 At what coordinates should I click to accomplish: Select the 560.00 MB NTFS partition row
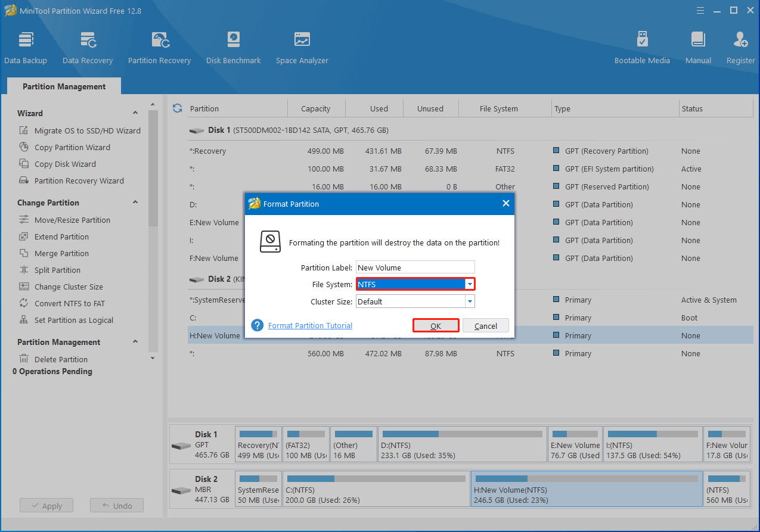pyautogui.click(x=470, y=353)
